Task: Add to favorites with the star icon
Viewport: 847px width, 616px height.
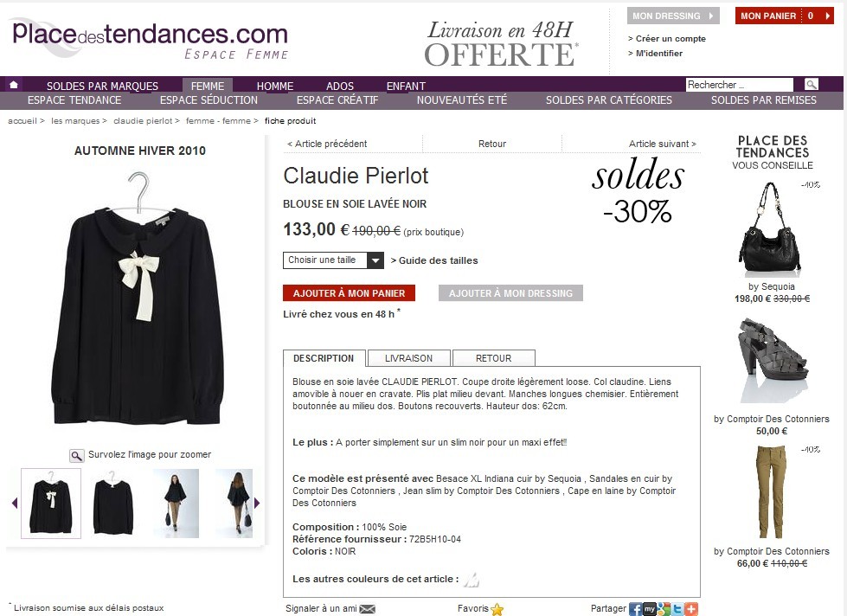Action: coord(497,610)
